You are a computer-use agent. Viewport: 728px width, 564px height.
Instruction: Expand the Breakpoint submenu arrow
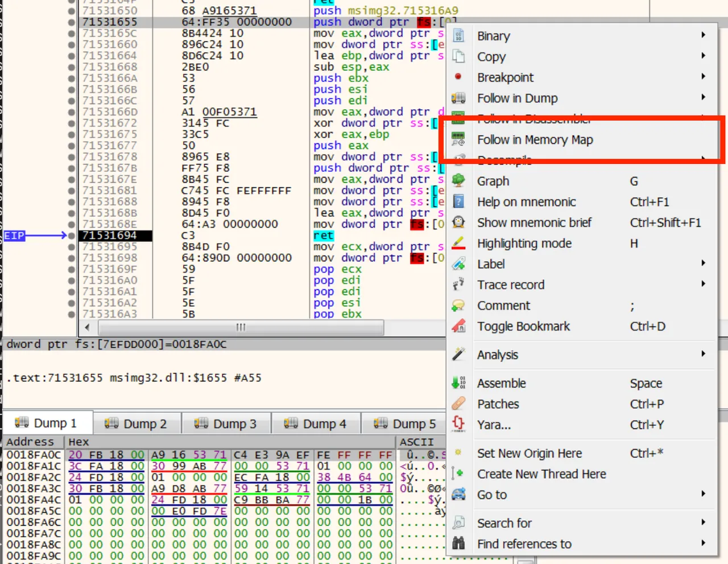coord(704,76)
